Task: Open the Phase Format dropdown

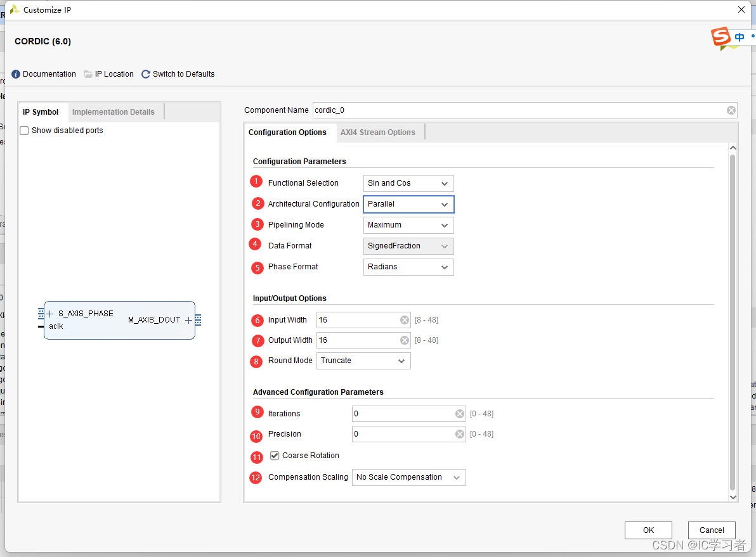Action: point(408,267)
